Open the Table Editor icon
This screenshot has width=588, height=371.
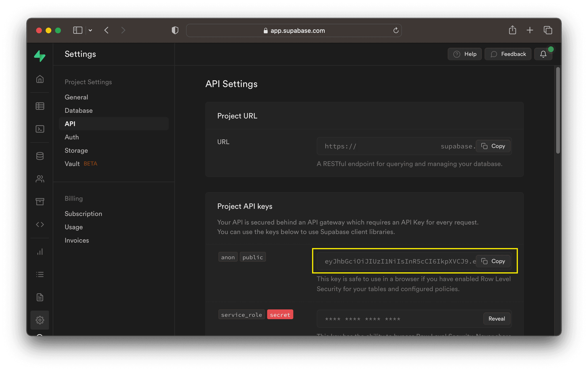coord(40,106)
